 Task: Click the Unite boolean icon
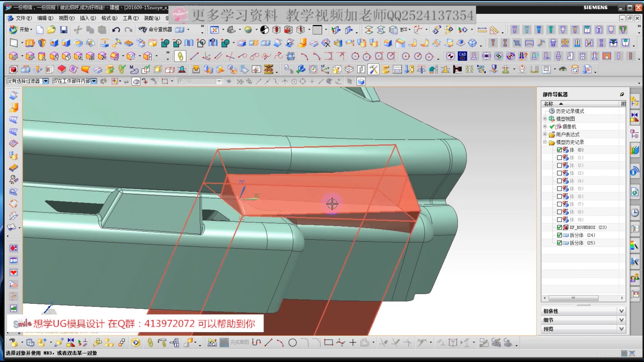tap(165, 43)
